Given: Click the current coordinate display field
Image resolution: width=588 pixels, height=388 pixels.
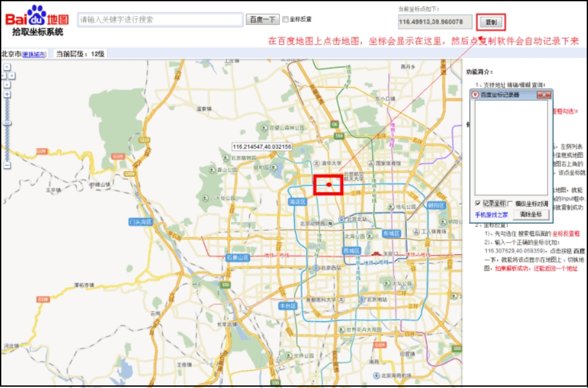Looking at the screenshot, I should pos(435,22).
